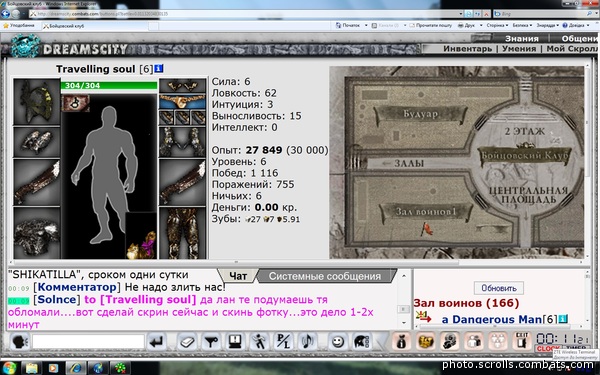Click the chat message input field
600x375 pixels.
[x=88, y=341]
